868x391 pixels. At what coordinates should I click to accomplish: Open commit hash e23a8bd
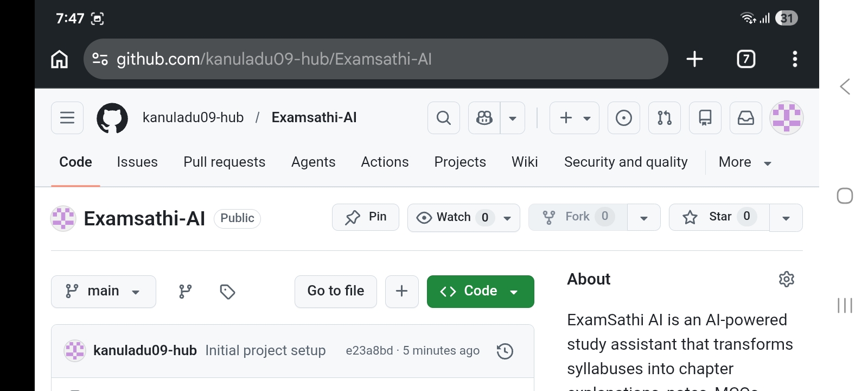click(369, 351)
